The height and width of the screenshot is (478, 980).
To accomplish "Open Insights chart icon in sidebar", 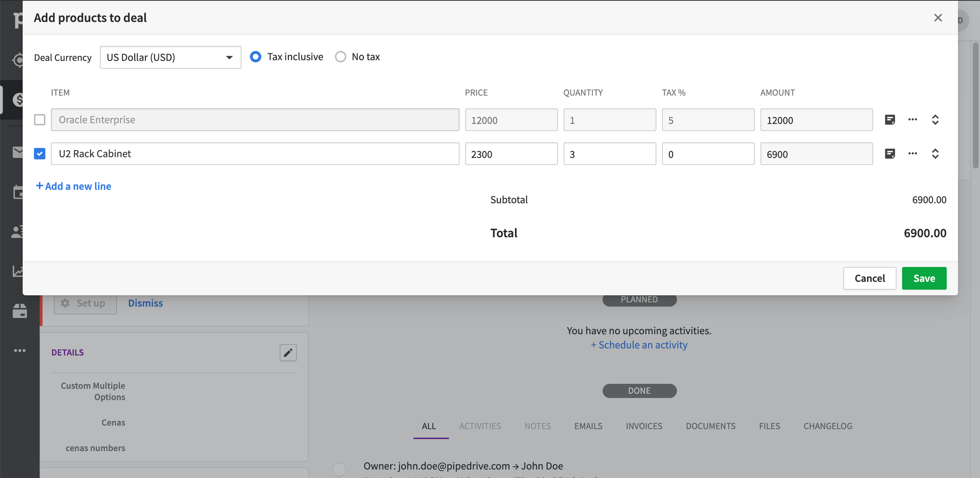I will [17, 271].
